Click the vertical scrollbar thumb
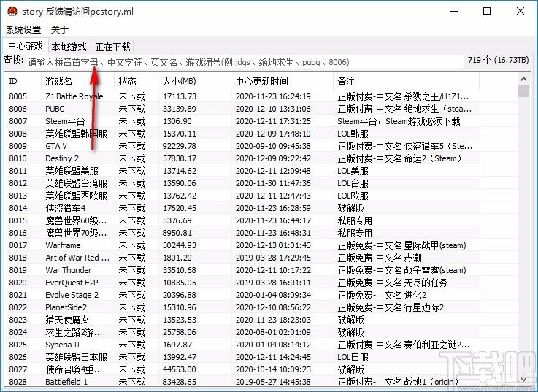Viewport: 538px width, 392px height. coord(523,91)
